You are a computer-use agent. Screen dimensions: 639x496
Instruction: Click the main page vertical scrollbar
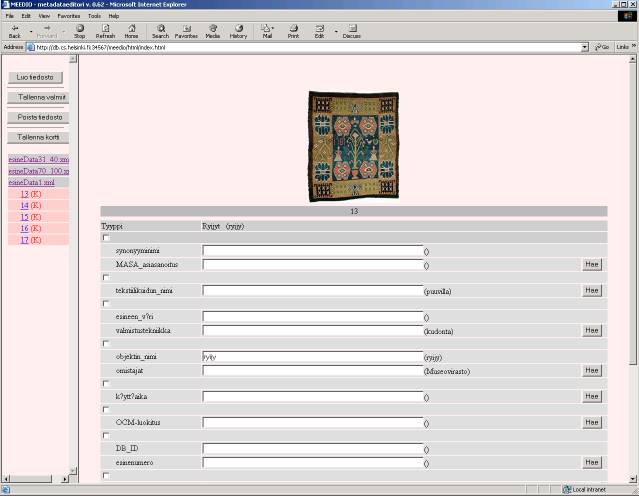pyautogui.click(x=632, y=269)
